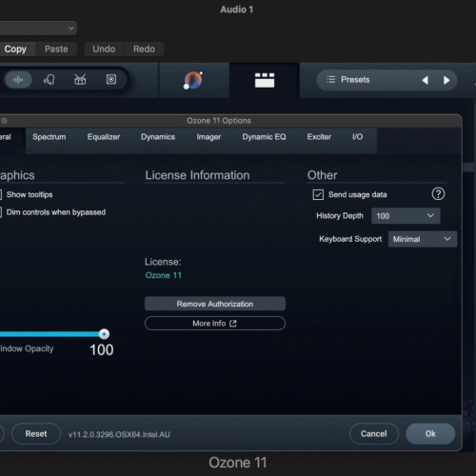Click the Ozone 11 license name text
476x476 pixels.
[x=164, y=275]
